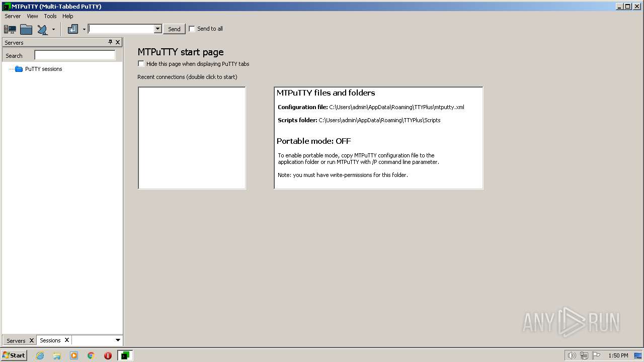This screenshot has height=362, width=644.
Task: Click the Show desktop button
Action: point(639,355)
